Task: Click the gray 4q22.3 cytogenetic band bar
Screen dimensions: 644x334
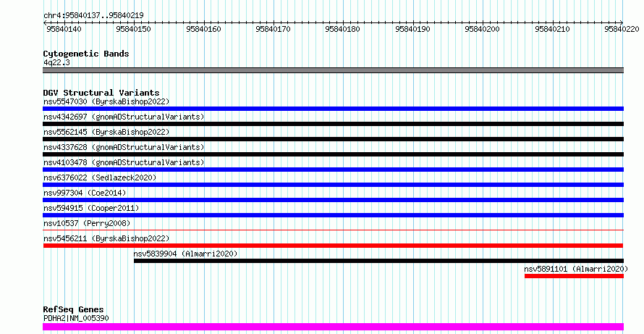Action: click(333, 70)
